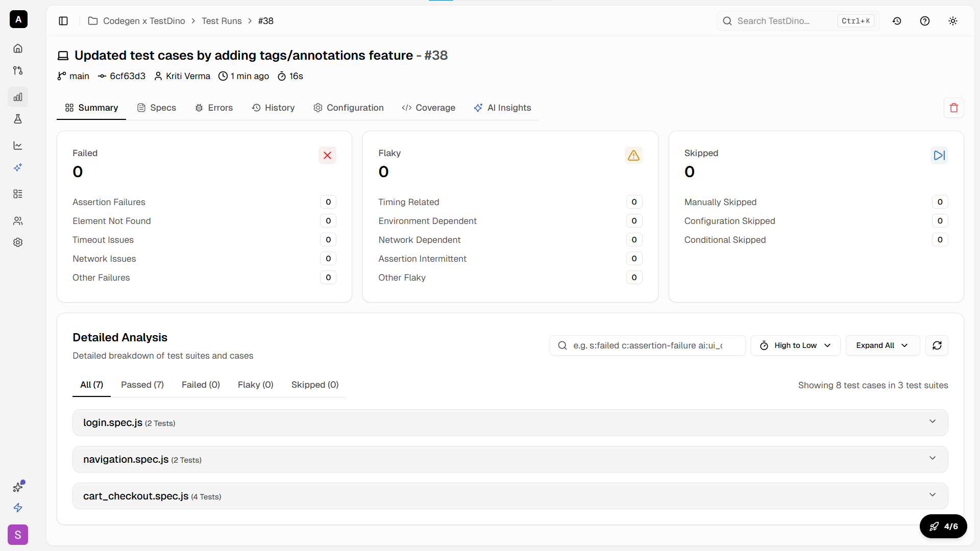Go to Test Runs breadcrumb link
Screen dimensions: 980x551
coord(222,21)
